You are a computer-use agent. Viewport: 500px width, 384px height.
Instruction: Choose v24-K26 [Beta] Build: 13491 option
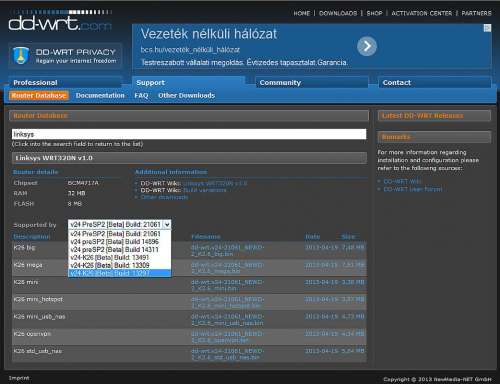coord(120,257)
